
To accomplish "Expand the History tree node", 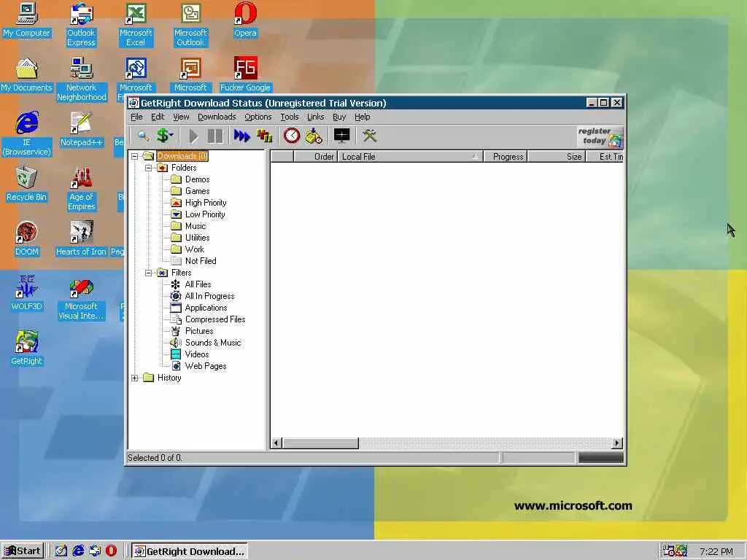I will pos(135,378).
